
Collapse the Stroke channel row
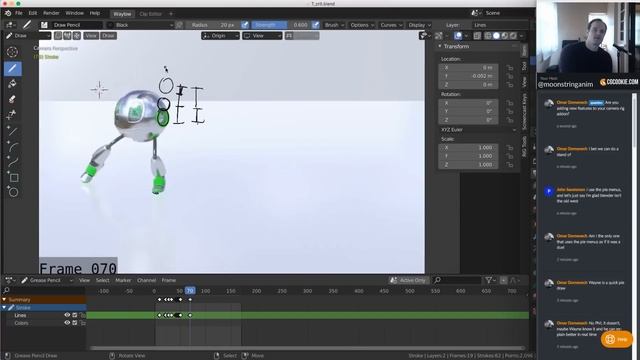[4, 307]
